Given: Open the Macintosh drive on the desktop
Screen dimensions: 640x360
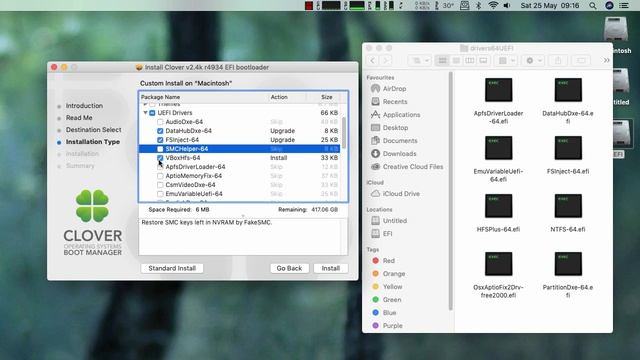Looking at the screenshot, I should (616, 29).
